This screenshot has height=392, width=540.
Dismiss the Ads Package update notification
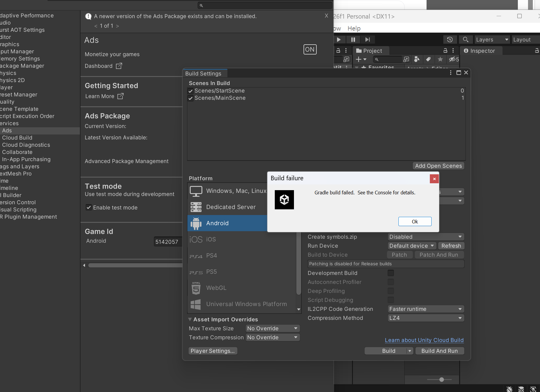(x=326, y=16)
